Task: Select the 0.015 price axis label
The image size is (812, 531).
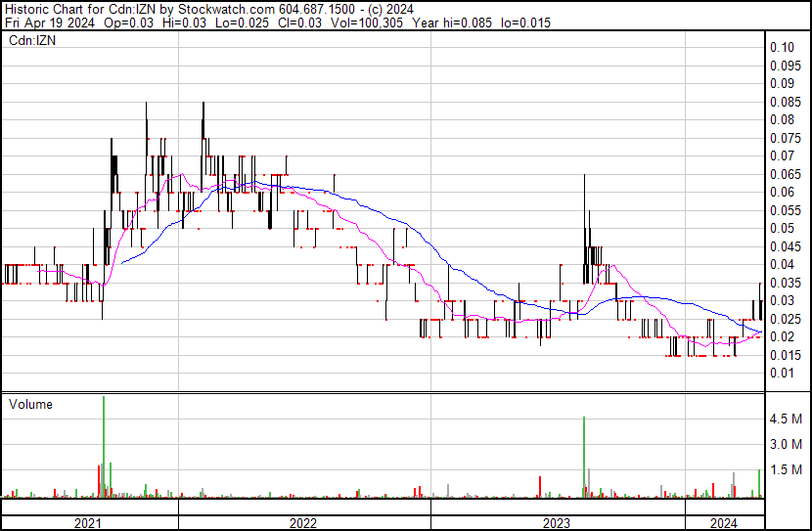Action: (786, 356)
